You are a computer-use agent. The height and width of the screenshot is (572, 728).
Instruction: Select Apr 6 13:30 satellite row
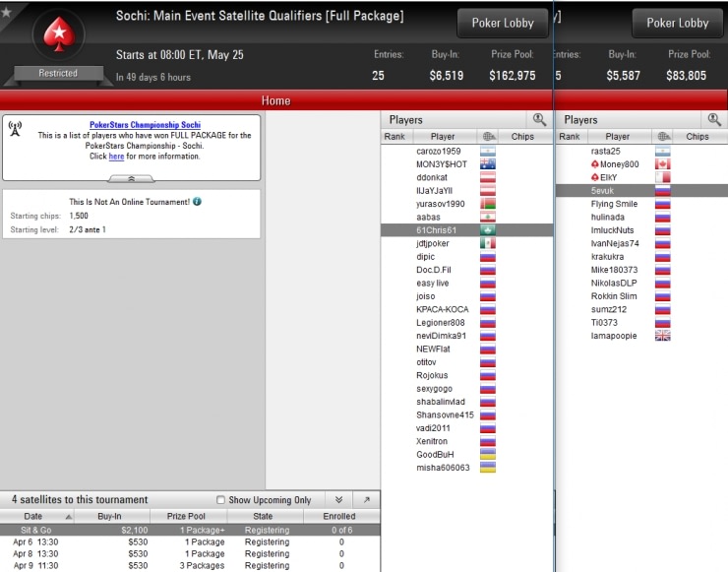coord(190,541)
